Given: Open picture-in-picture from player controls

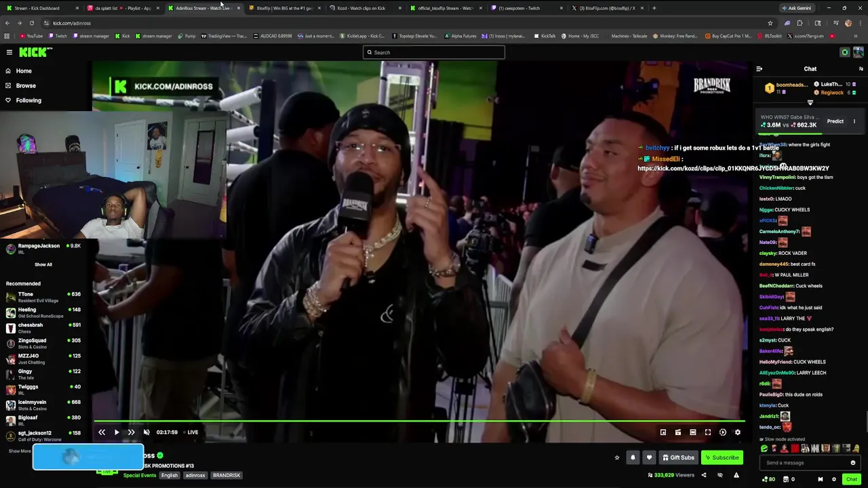Looking at the screenshot, I should (663, 432).
